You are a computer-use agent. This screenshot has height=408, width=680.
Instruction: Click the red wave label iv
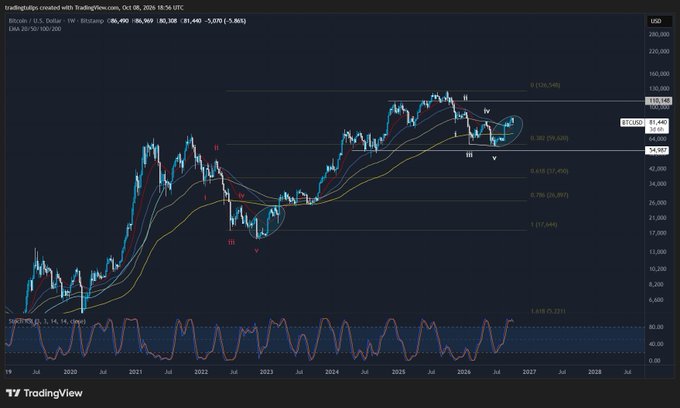[x=241, y=196]
